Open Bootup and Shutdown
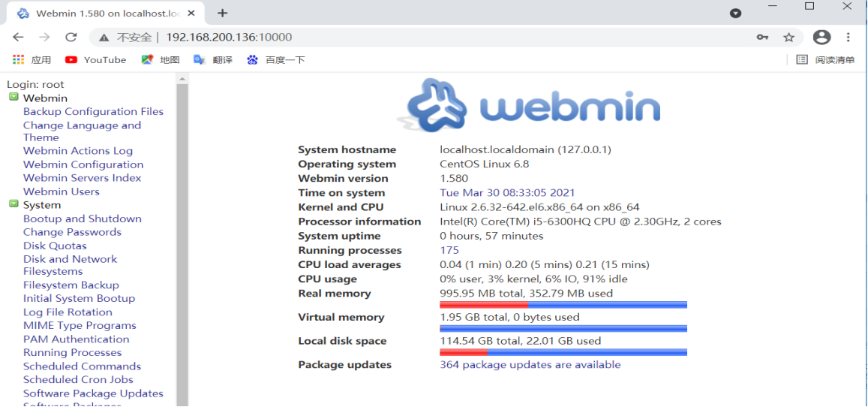 82,219
